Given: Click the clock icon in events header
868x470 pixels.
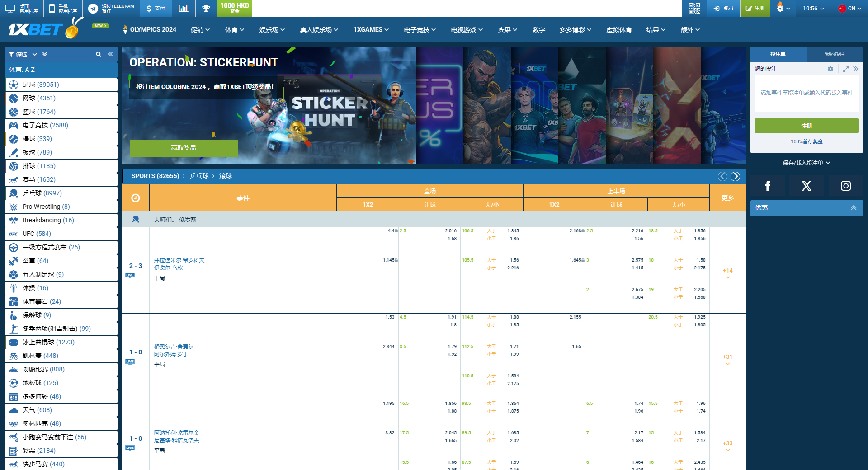Looking at the screenshot, I should click(136, 198).
